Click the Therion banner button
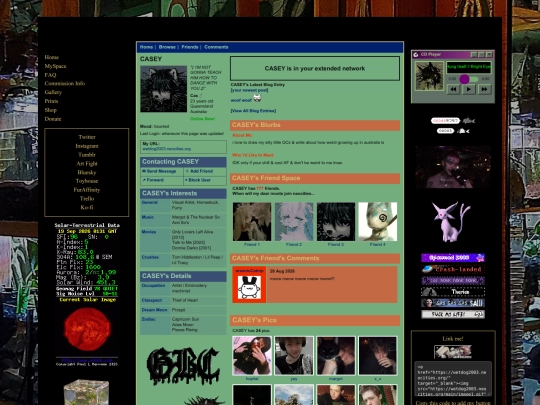The image size is (540, 405). pyautogui.click(x=453, y=292)
